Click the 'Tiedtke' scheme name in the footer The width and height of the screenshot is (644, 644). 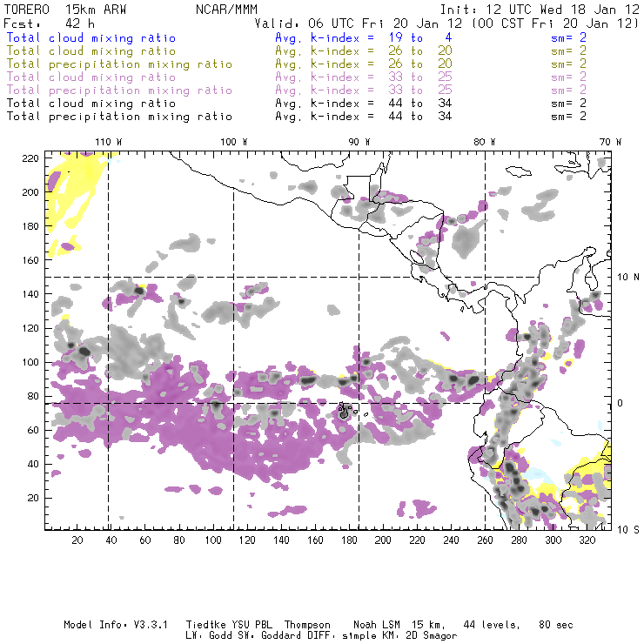206,625
